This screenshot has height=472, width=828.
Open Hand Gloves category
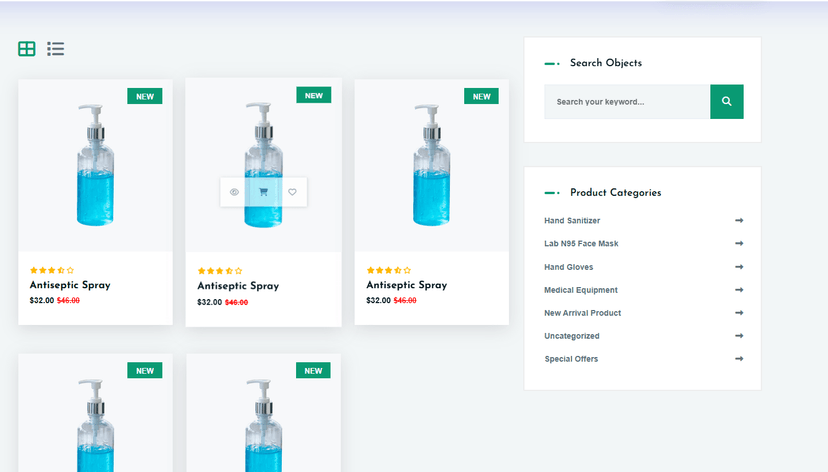coord(568,267)
